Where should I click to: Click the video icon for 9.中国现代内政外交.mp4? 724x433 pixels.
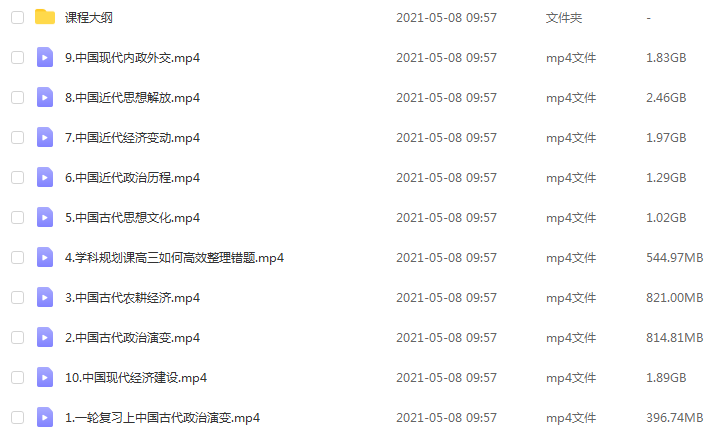[45, 57]
